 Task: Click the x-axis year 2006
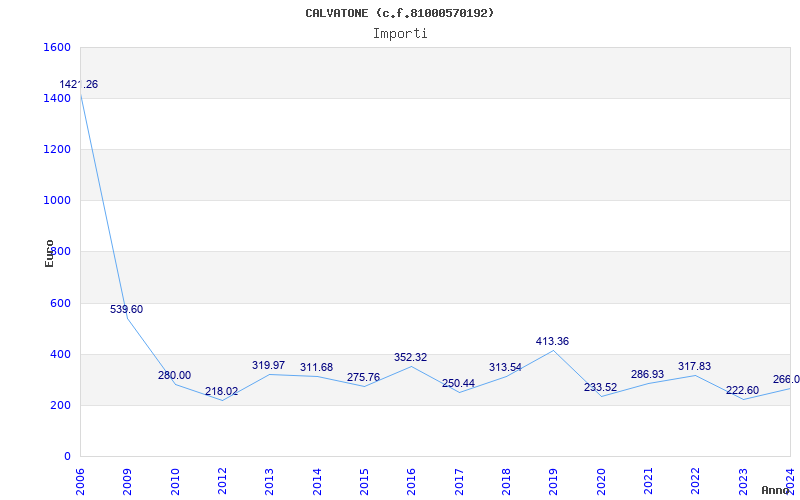click(x=80, y=482)
